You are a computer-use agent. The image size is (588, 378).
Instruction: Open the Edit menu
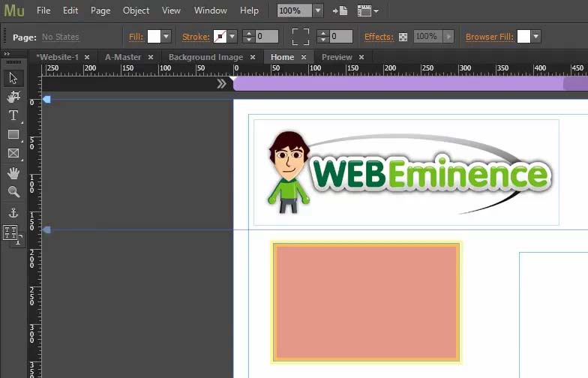(x=70, y=10)
